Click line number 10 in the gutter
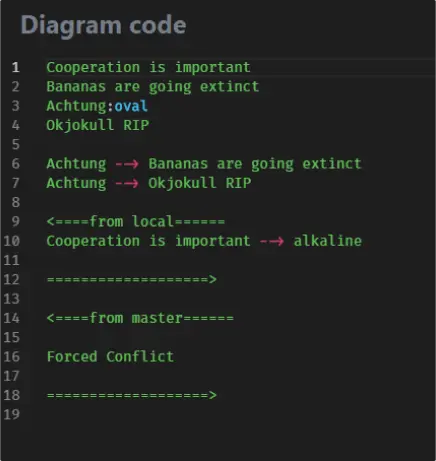 (x=12, y=241)
